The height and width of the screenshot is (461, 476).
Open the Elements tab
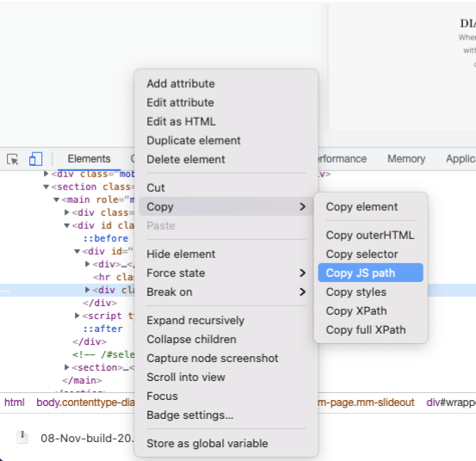[89, 158]
